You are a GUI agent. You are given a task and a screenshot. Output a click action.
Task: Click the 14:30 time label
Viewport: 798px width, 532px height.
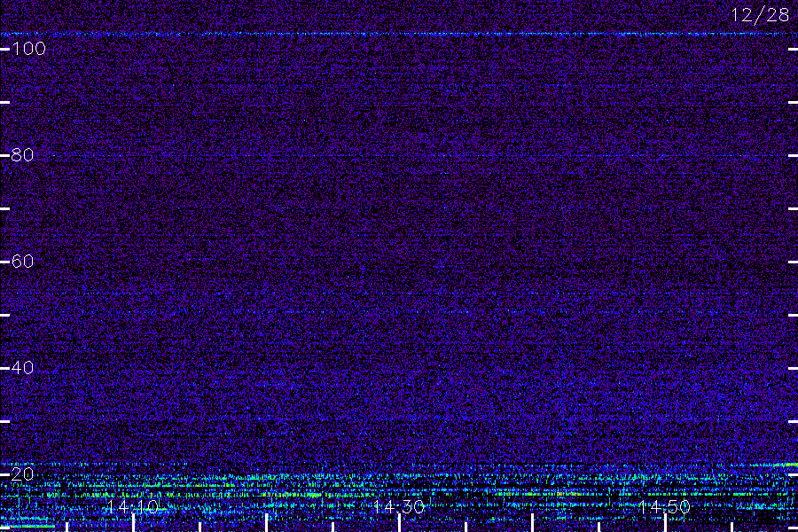(398, 507)
